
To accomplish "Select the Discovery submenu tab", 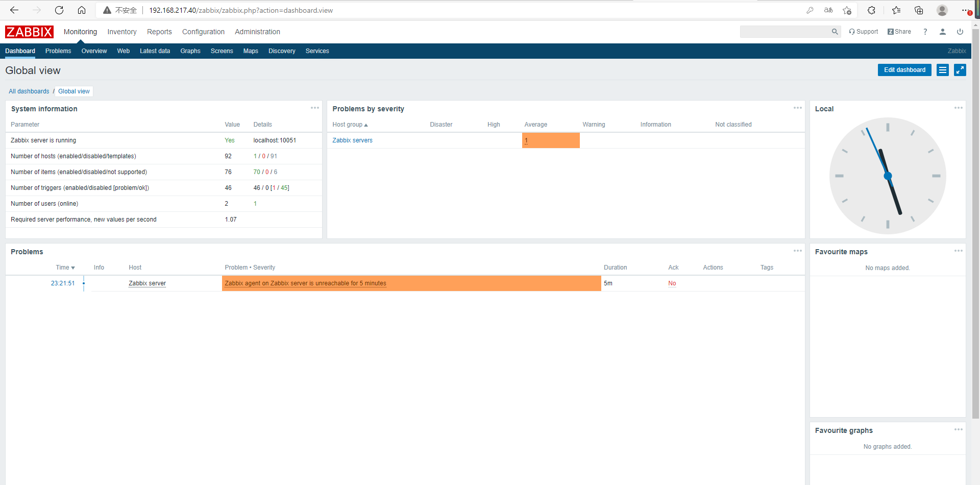I will (x=282, y=51).
